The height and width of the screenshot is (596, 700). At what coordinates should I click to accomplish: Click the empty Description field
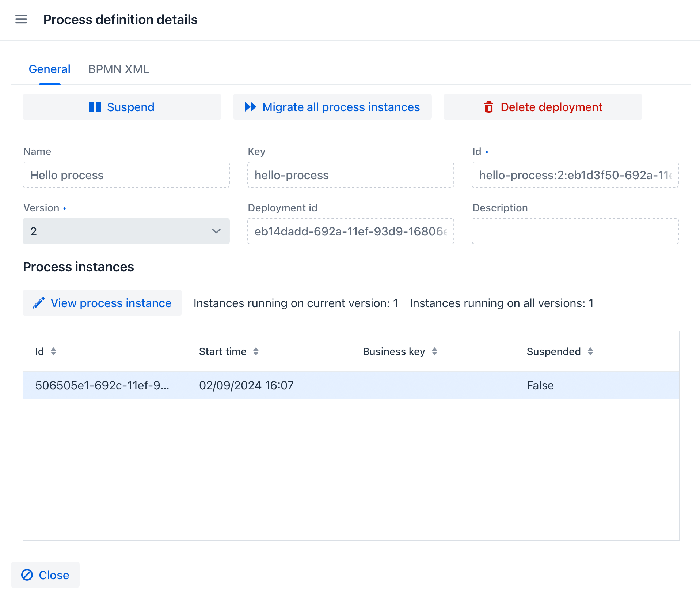(x=575, y=231)
